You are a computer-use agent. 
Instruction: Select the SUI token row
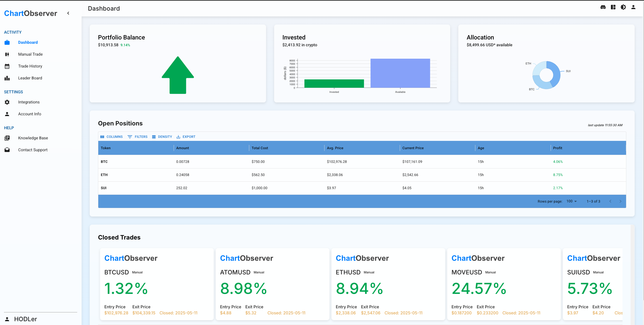362,188
